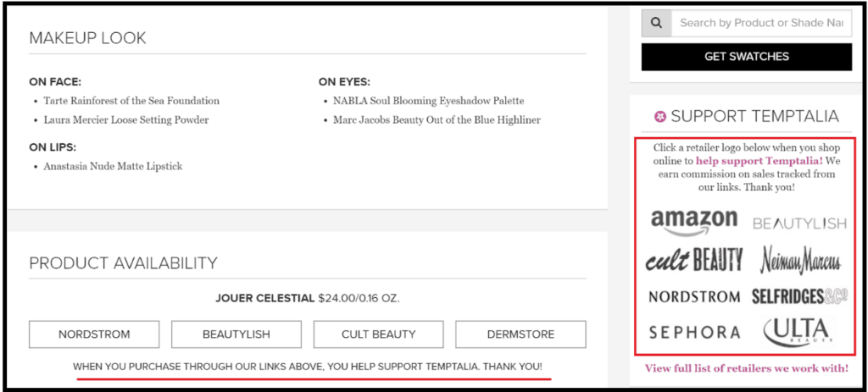868x392 pixels.
Task: Shop Jouer Celestial at Nordstrom button
Action: (x=94, y=334)
